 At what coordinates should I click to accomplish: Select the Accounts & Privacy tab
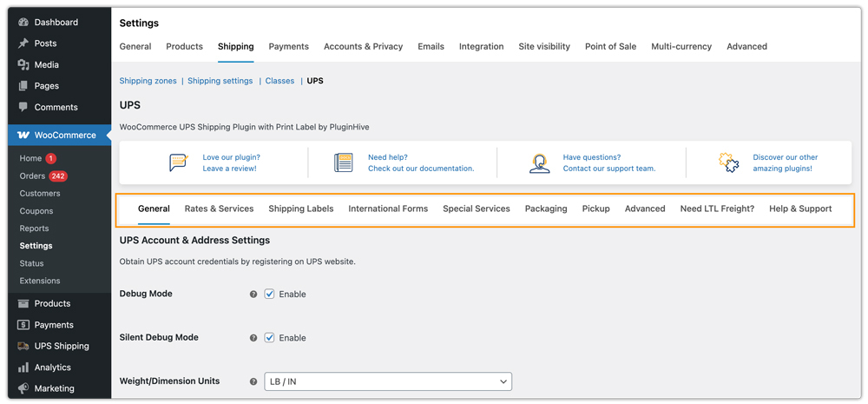[x=363, y=47]
